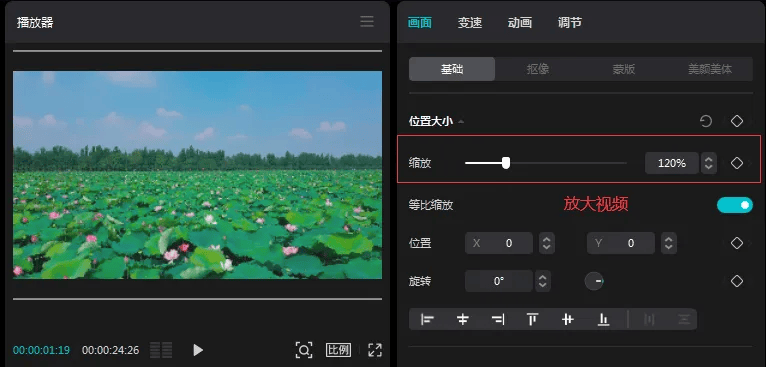Click the Y position stepper arrows
Viewport: 766px width, 367px height.
tap(669, 243)
